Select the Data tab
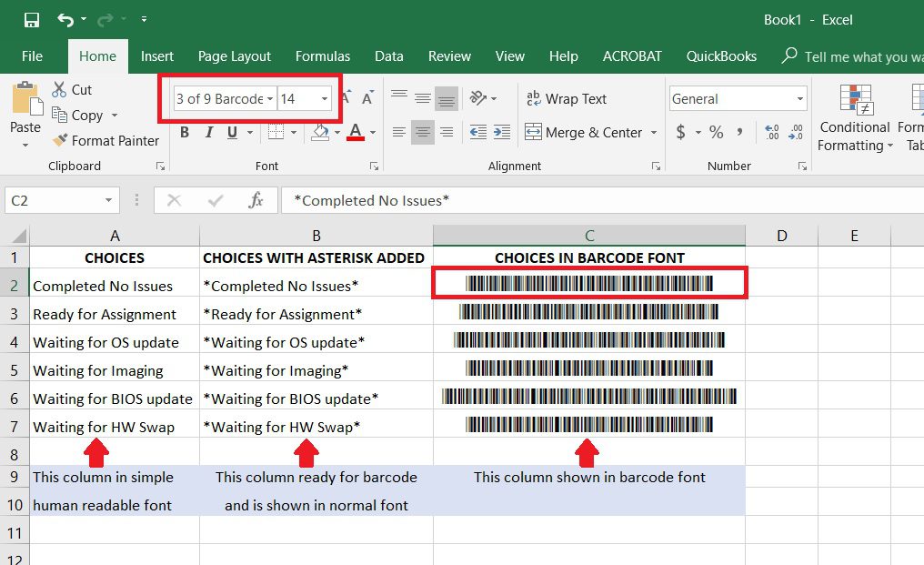The image size is (924, 565). pyautogui.click(x=389, y=56)
